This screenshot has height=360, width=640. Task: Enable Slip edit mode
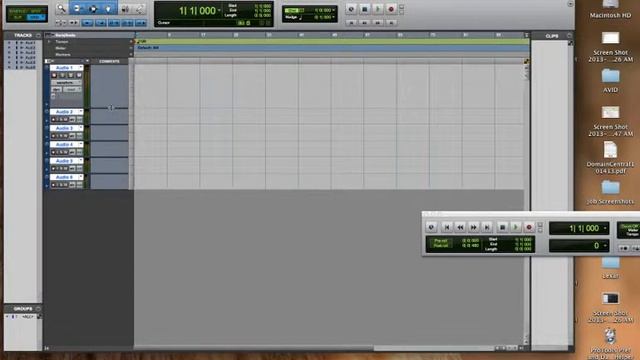(x=18, y=17)
